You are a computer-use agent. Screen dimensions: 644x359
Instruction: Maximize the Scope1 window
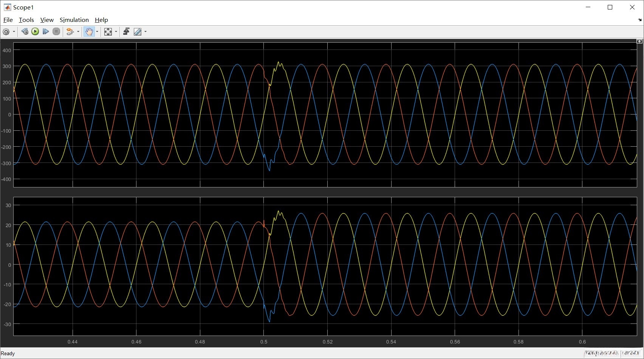610,8
